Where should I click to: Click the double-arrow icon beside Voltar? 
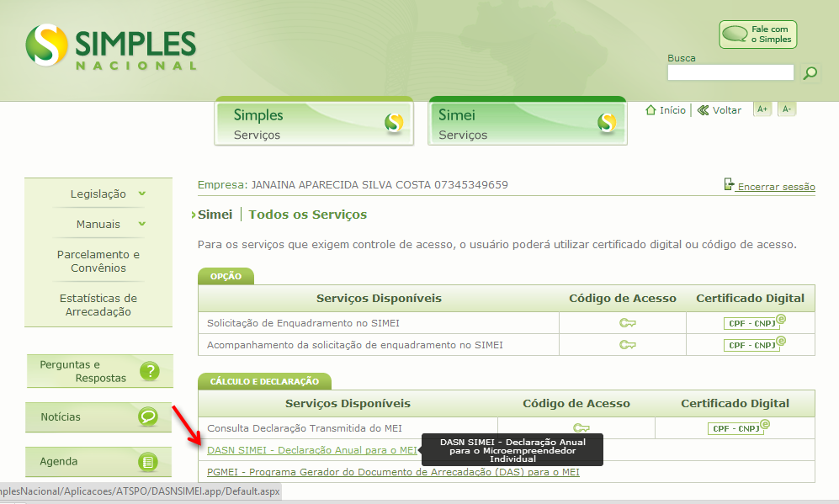tap(703, 110)
